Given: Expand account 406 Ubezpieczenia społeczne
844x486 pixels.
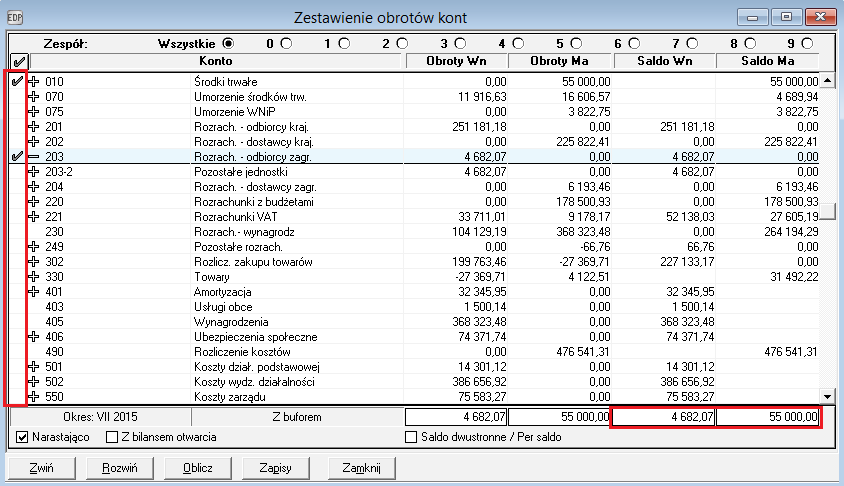Looking at the screenshot, I should (x=33, y=336).
